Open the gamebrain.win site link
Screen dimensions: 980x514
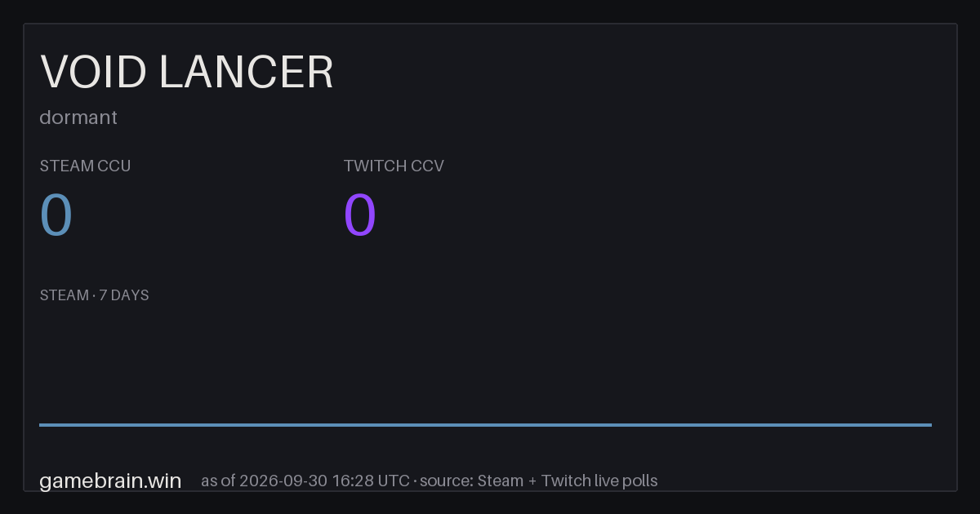(110, 481)
